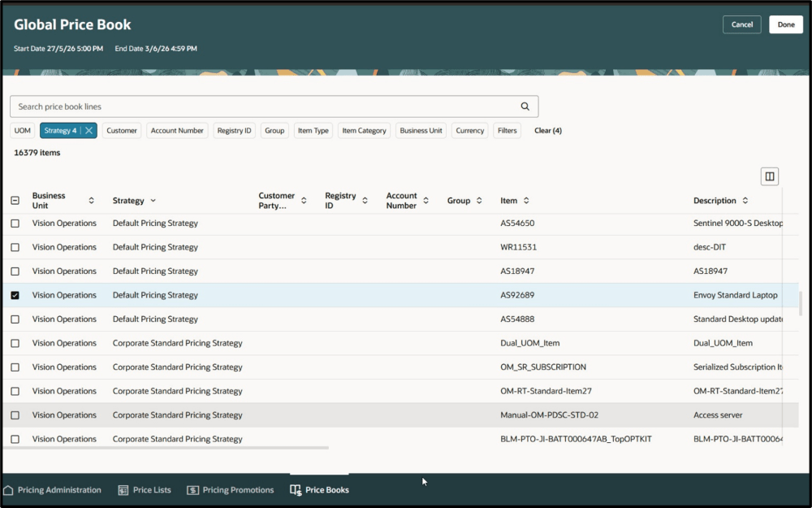Go to Price Books tab
812x508 pixels.
(x=319, y=490)
